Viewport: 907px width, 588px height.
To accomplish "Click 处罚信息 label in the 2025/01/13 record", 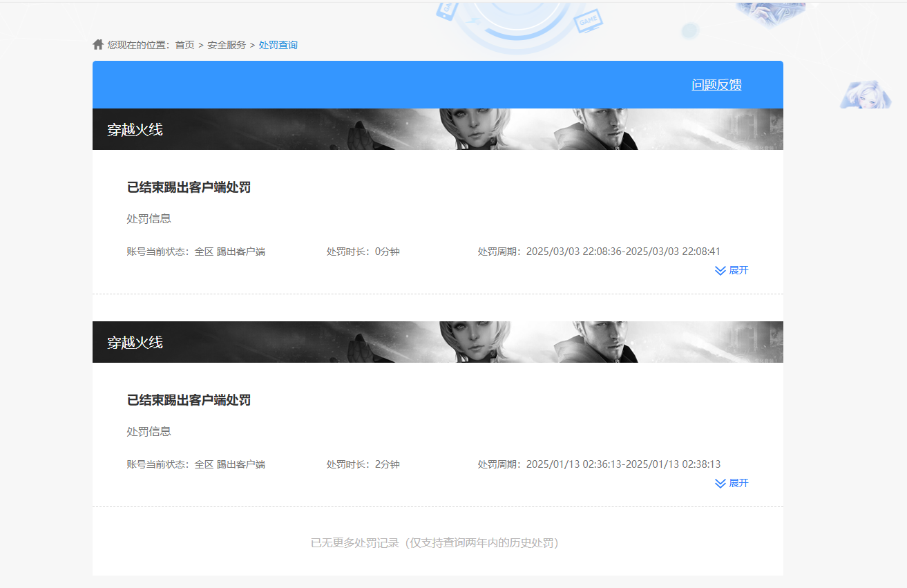I will click(149, 432).
